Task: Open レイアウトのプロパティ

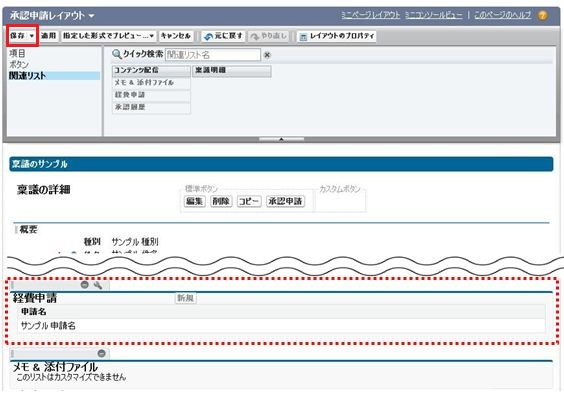Action: (x=337, y=36)
